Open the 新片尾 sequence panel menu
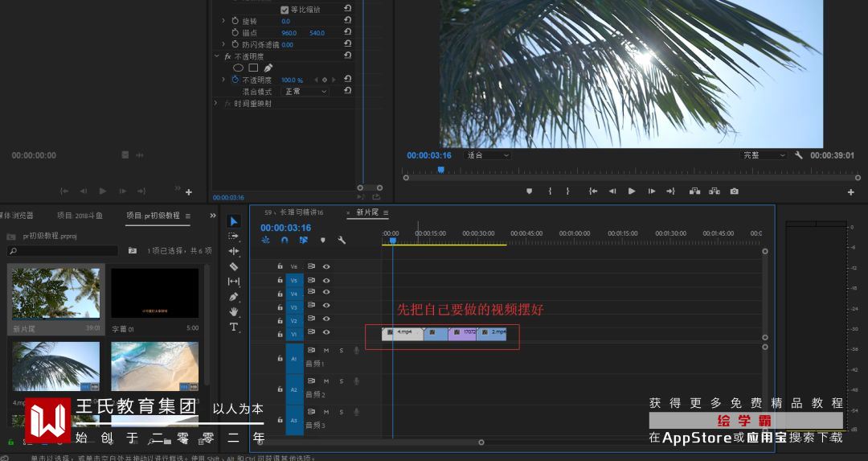Image resolution: width=868 pixels, height=461 pixels. coord(386,212)
